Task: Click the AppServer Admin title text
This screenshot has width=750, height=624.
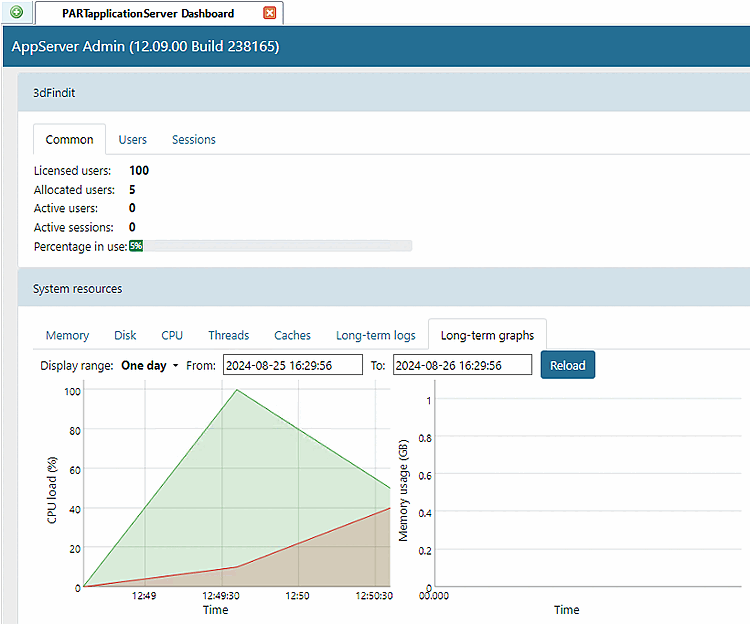Action: 145,46
